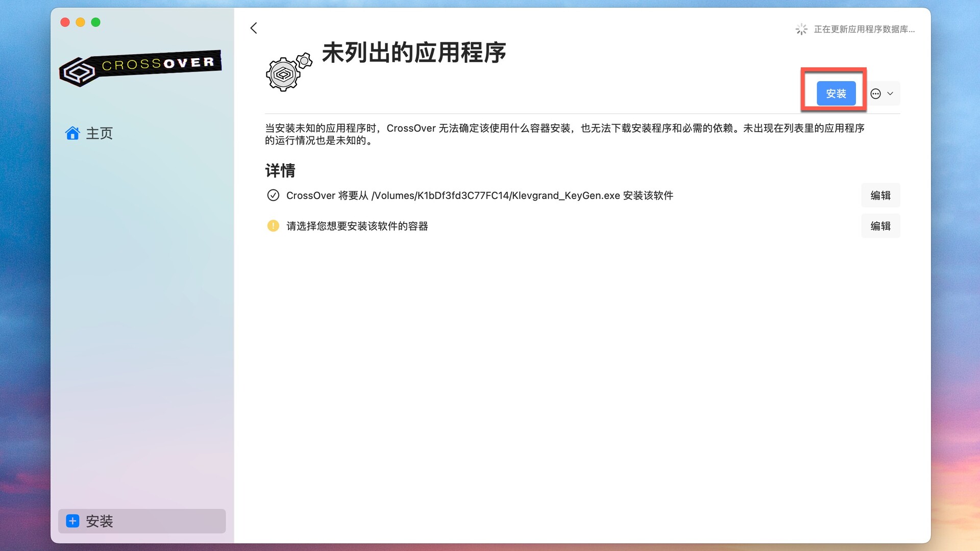The width and height of the screenshot is (980, 551).
Task: Click the spinning update progress indicator
Action: click(801, 29)
